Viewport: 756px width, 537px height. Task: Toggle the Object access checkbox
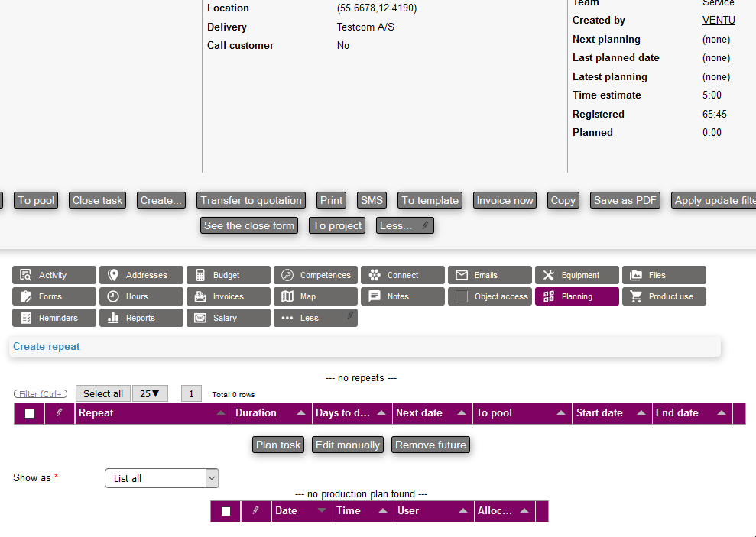point(462,296)
